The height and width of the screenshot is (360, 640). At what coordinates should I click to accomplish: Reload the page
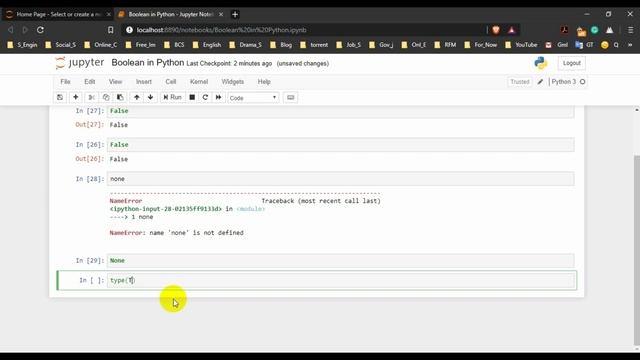(x=40, y=30)
